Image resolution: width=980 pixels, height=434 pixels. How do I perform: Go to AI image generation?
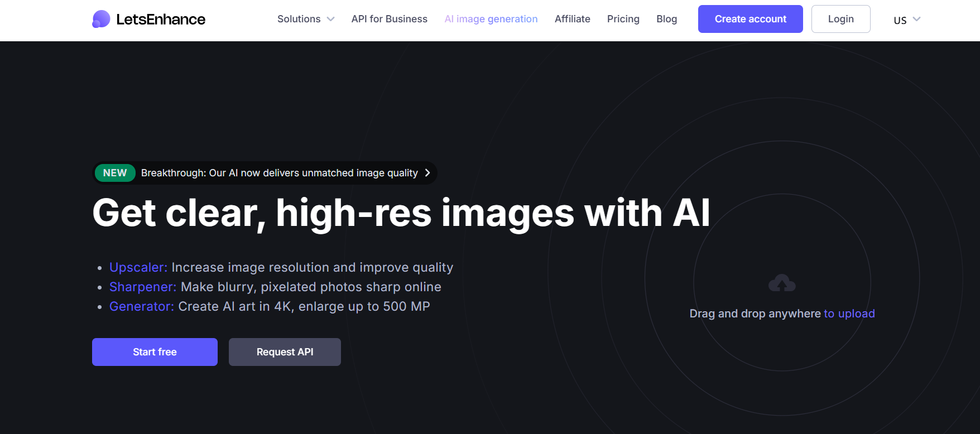pyautogui.click(x=491, y=19)
